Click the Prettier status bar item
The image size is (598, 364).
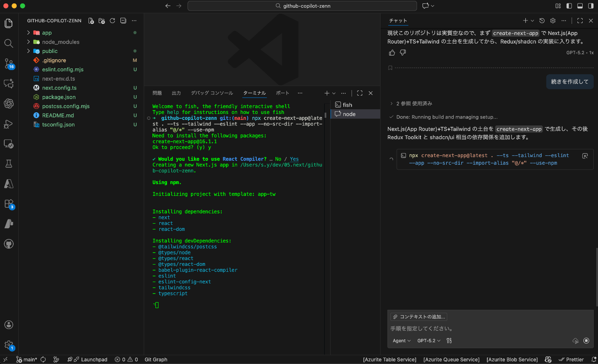point(572,360)
